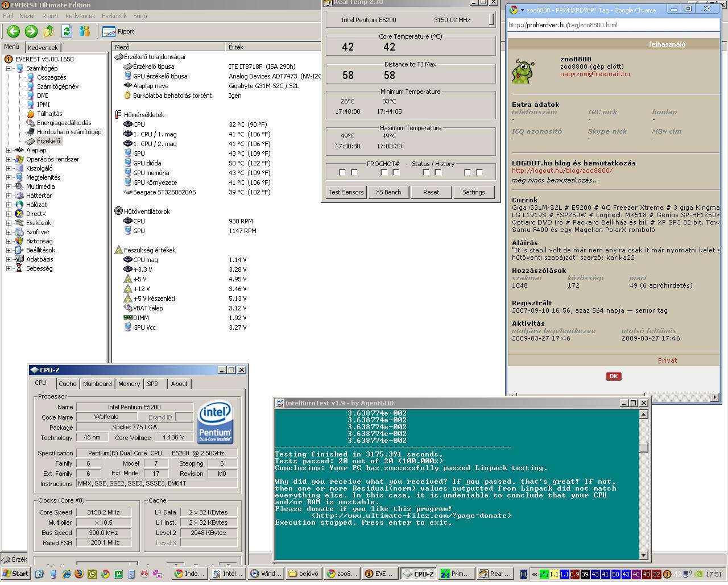Viewport: 728px width, 585px height.
Task: Switch to Memory tab in CPU-Z
Action: pyautogui.click(x=129, y=384)
